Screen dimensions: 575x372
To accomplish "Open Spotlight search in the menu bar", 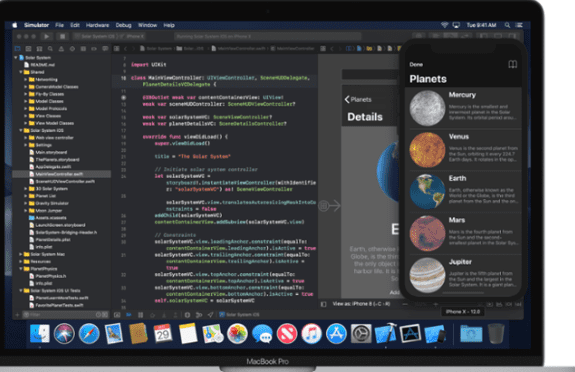I will pos(507,25).
